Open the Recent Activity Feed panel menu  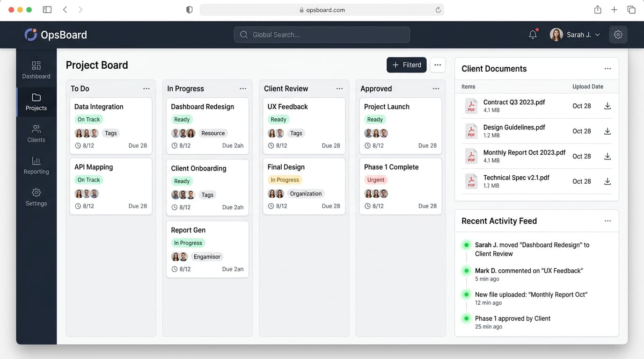(607, 221)
